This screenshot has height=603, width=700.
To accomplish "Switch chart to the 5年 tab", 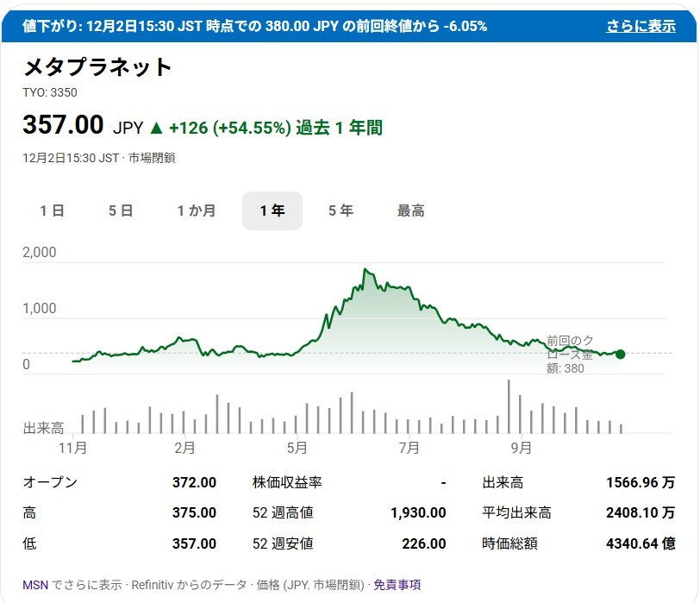I will click(341, 210).
